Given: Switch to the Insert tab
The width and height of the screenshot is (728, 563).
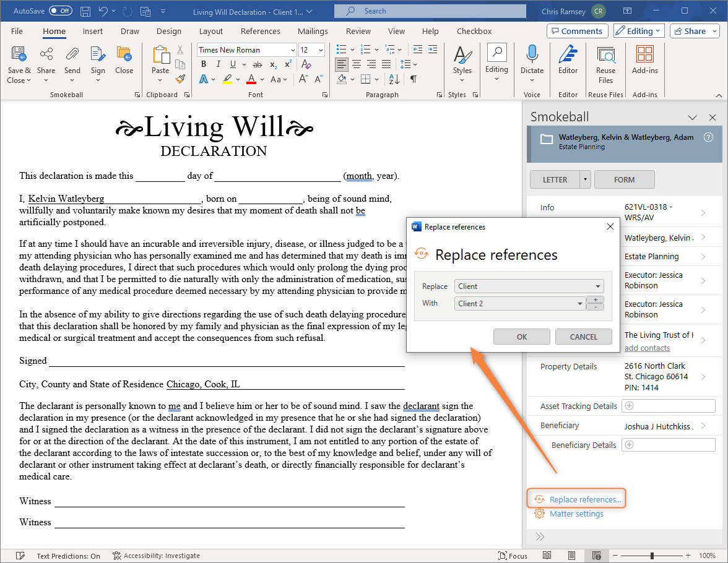Looking at the screenshot, I should tap(93, 31).
